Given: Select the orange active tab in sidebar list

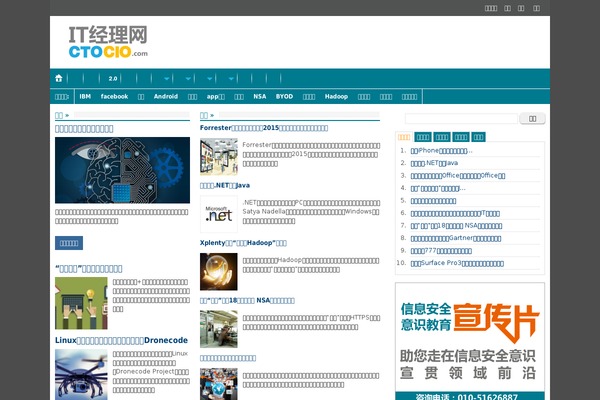Looking at the screenshot, I should tap(404, 137).
